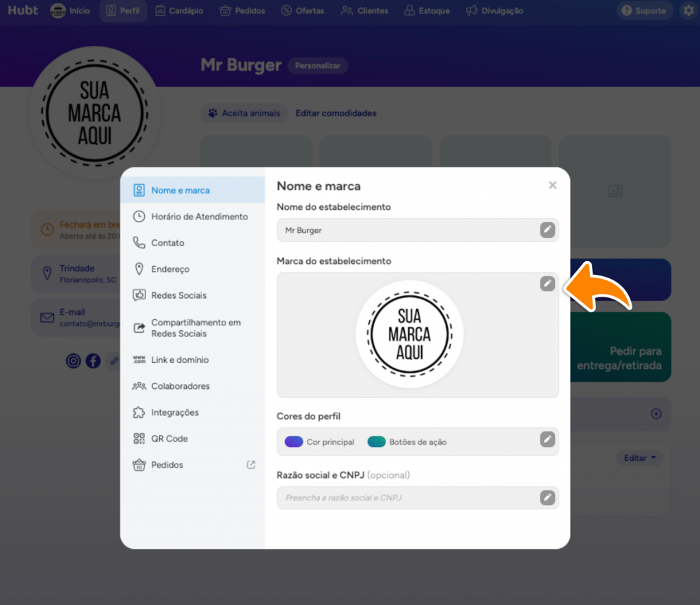Click the map pin icon next to Endereço
Viewport: 700px width, 605px height.
coord(139,269)
